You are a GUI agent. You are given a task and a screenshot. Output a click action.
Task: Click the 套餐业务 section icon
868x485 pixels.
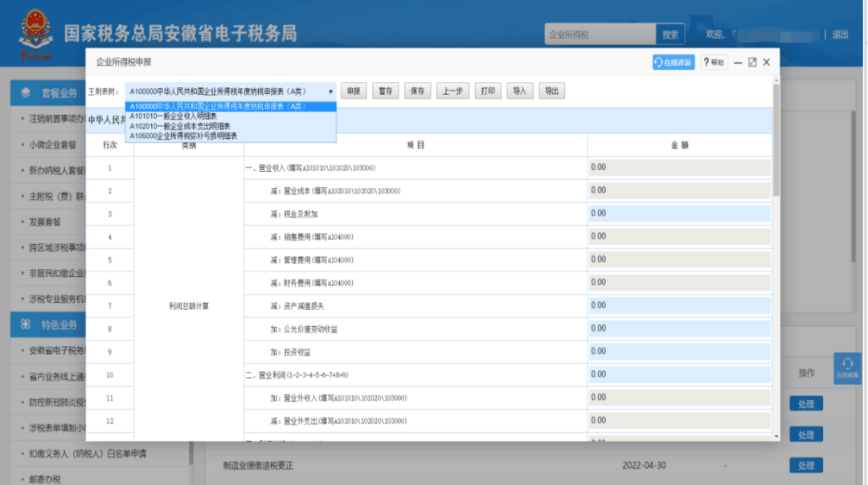point(26,93)
